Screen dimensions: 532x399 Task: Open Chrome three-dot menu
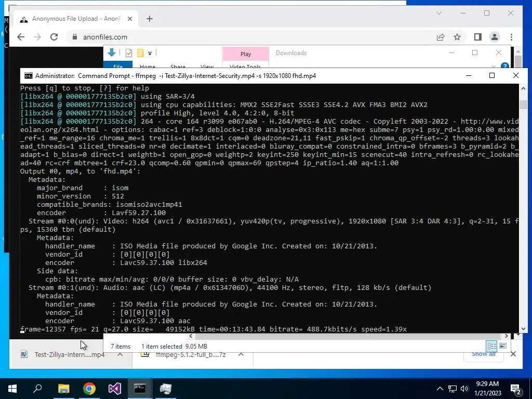click(511, 37)
